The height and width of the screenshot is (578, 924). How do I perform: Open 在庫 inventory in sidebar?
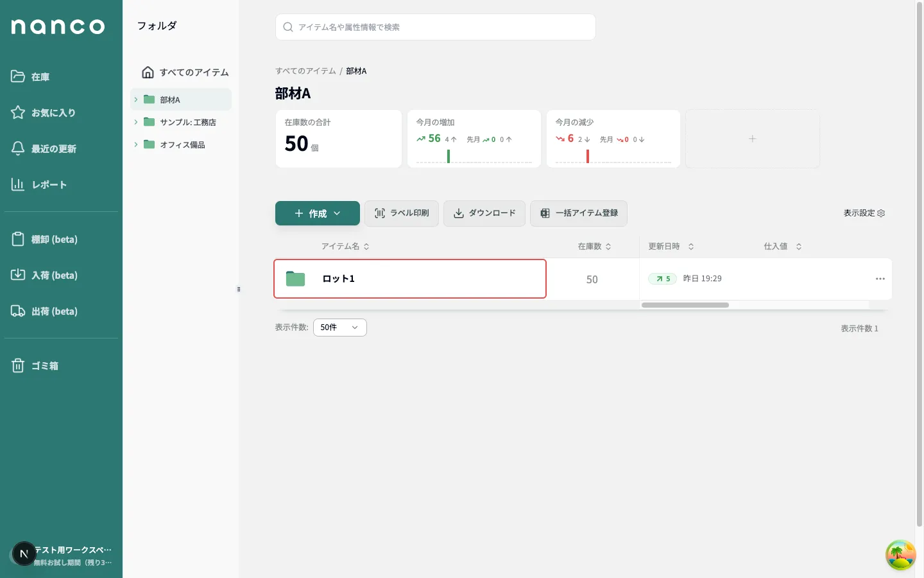61,77
